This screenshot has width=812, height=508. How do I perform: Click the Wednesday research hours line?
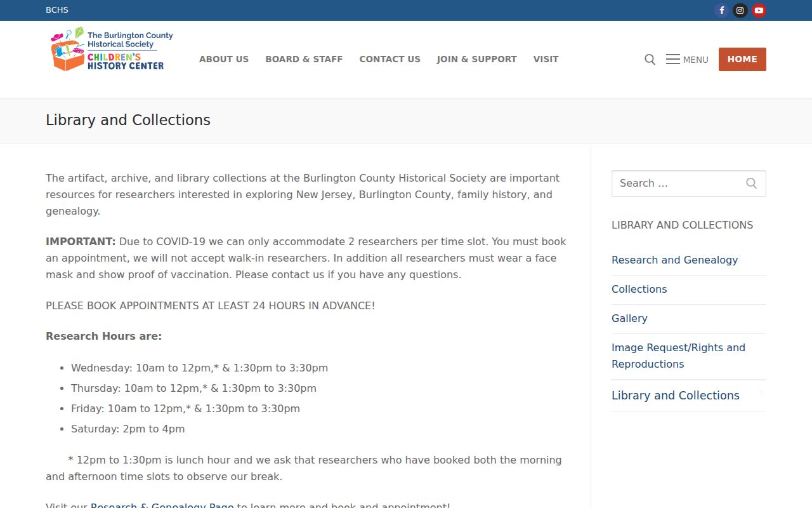click(x=199, y=368)
